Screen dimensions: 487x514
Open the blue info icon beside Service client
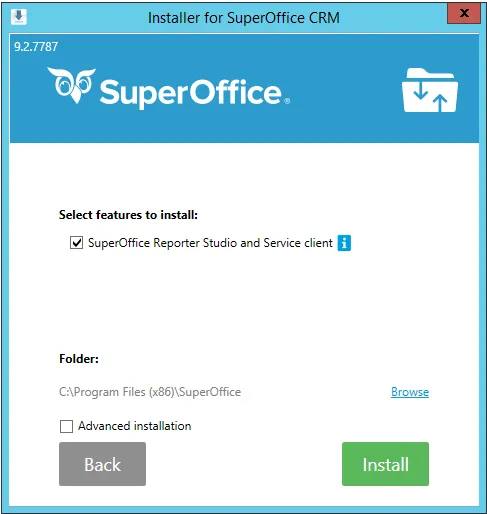[x=344, y=243]
